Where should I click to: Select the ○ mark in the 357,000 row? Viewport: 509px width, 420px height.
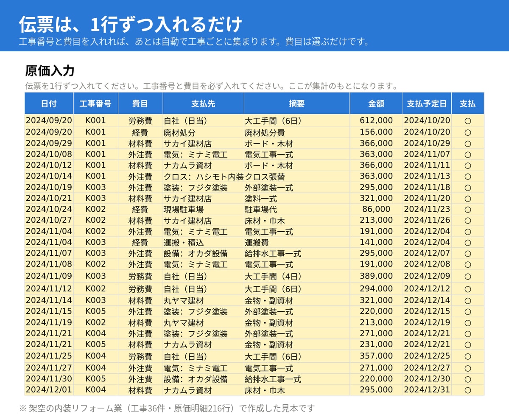(467, 356)
